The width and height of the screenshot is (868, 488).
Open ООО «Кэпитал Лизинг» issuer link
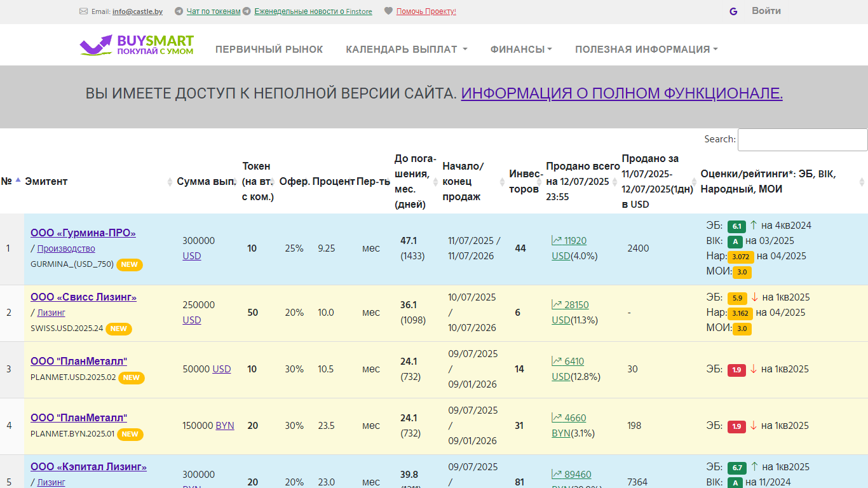coord(89,467)
